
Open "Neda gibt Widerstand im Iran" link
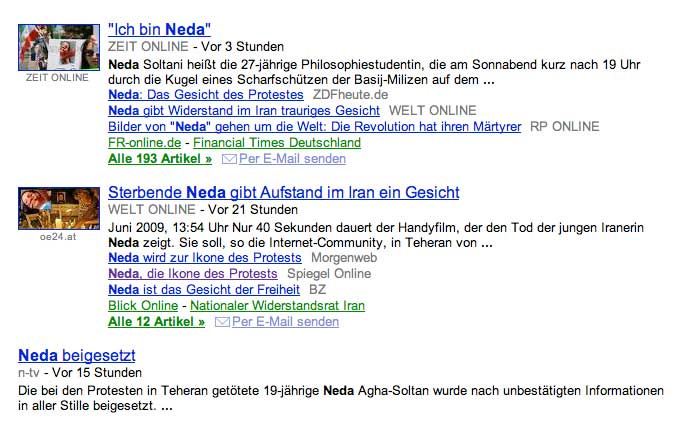click(244, 110)
